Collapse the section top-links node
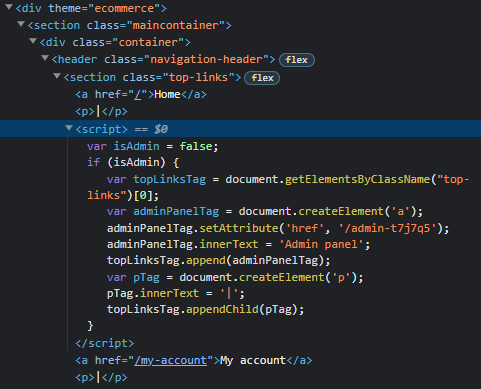The height and width of the screenshot is (389, 481). 57,76
